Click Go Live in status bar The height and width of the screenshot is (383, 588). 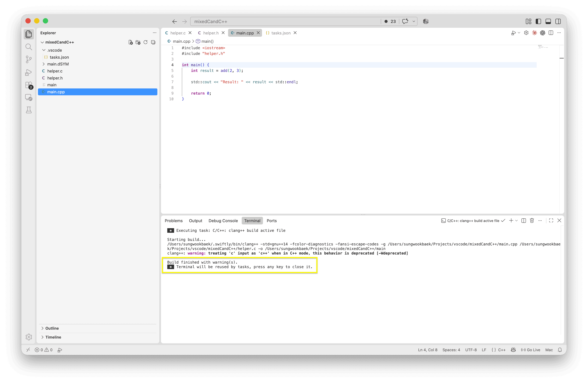coord(530,350)
